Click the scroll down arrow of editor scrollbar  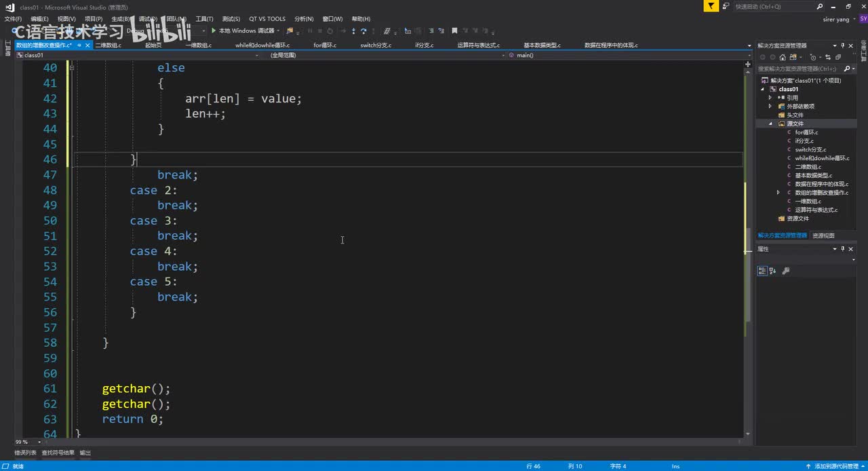(x=748, y=434)
